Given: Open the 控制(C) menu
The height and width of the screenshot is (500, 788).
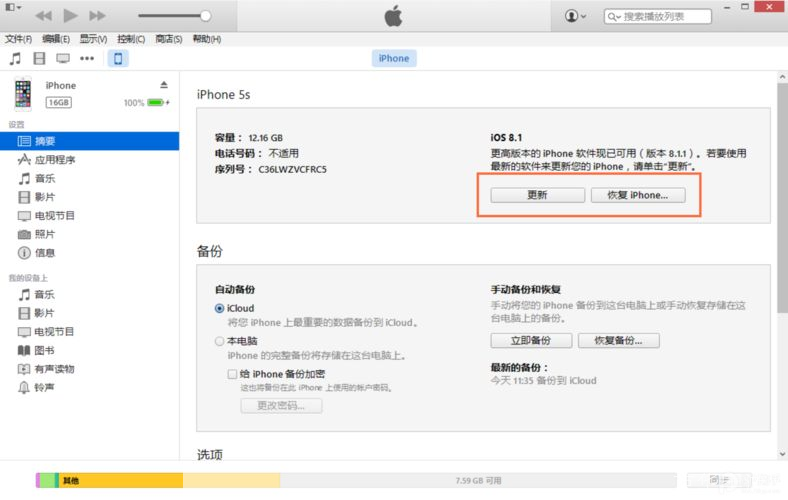Looking at the screenshot, I should point(131,39).
